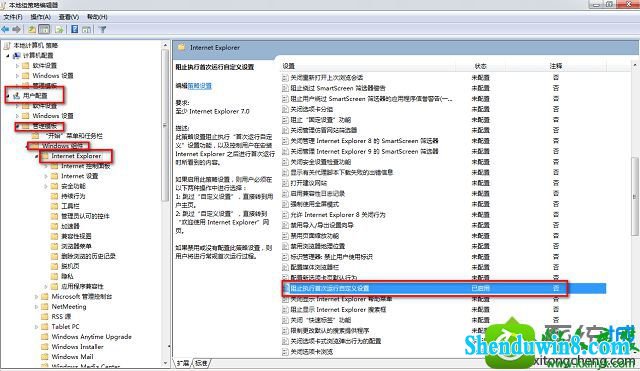Click the Forward arrow toolbar icon

point(17,29)
